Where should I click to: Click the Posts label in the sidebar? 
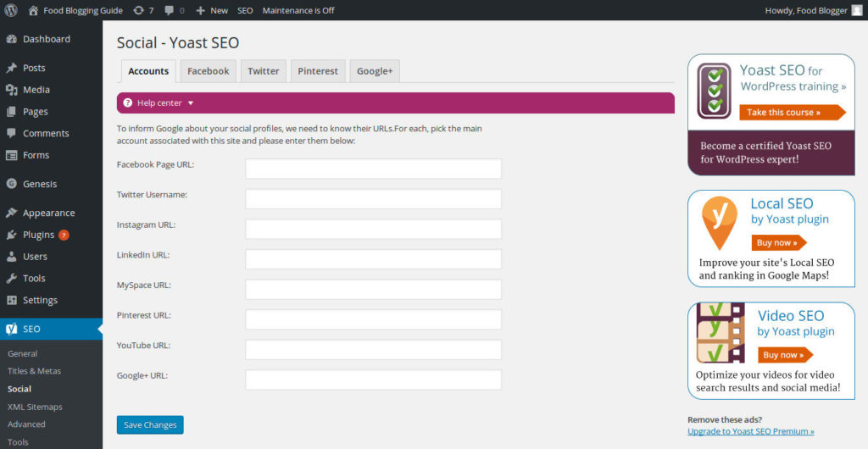point(34,68)
